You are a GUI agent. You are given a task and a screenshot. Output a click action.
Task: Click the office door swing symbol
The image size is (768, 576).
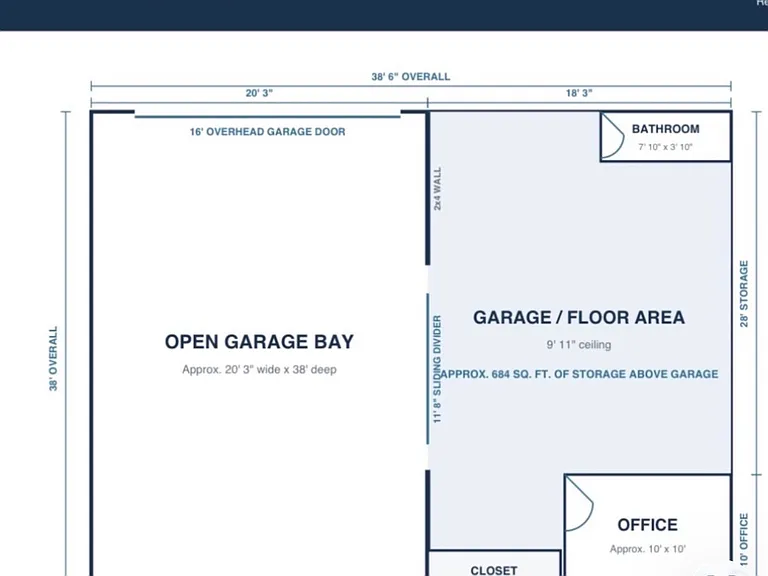(579, 503)
